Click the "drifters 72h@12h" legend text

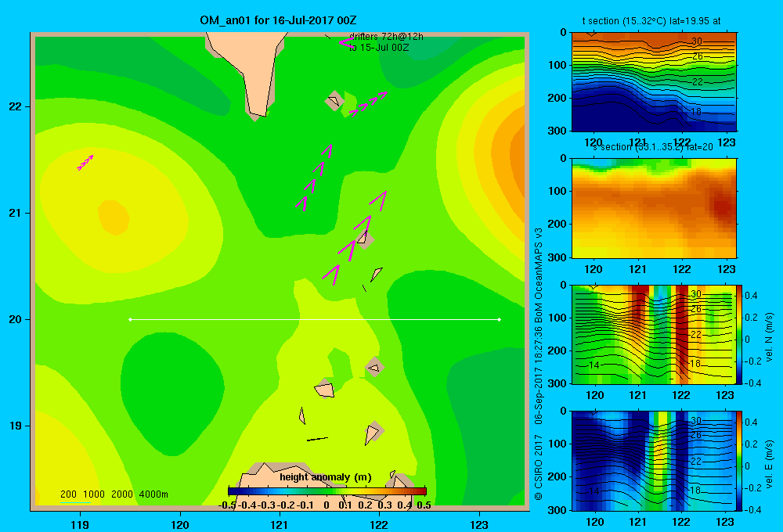tap(386, 37)
